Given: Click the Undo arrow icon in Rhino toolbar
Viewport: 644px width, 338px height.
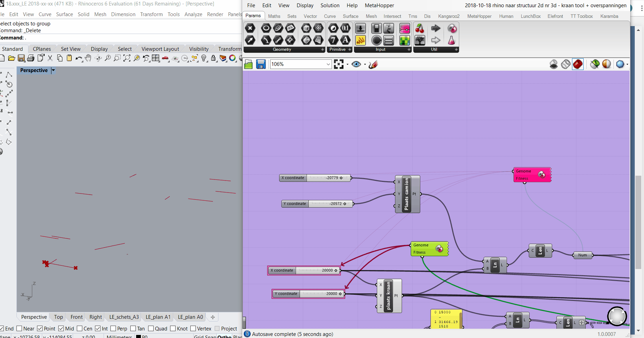Looking at the screenshot, I should coord(79,58).
